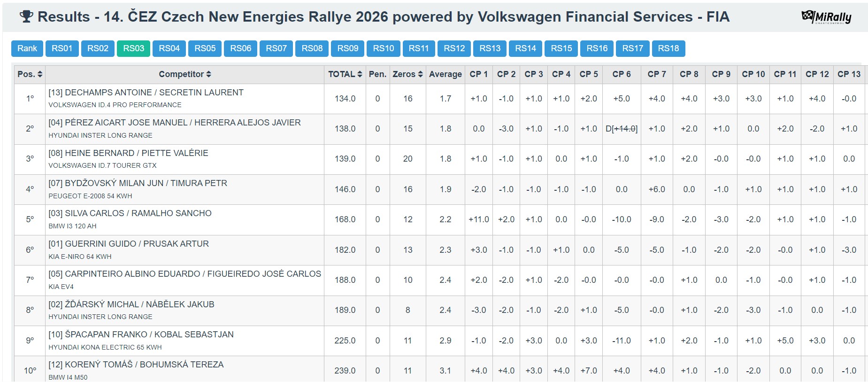Image resolution: width=868 pixels, height=382 pixels.
Task: Show the RS10 stage results
Action: (x=383, y=48)
